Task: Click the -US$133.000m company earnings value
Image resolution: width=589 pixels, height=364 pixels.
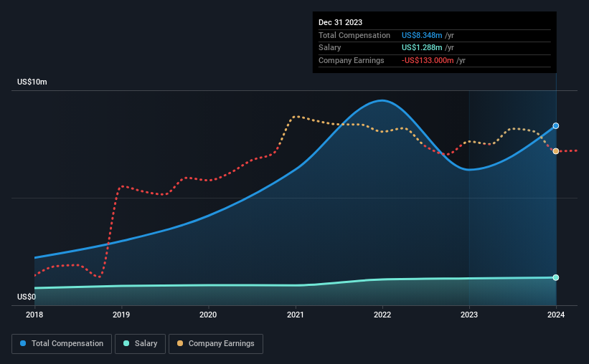Action: (428, 60)
